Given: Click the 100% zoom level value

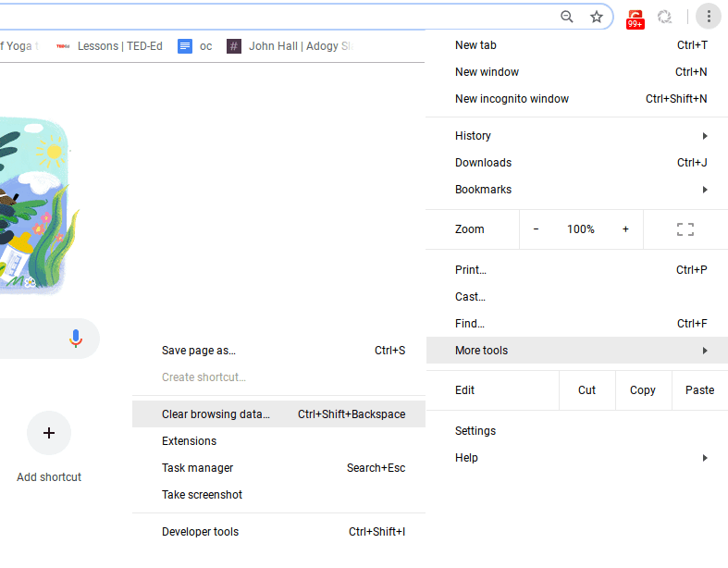Looking at the screenshot, I should tap(580, 229).
